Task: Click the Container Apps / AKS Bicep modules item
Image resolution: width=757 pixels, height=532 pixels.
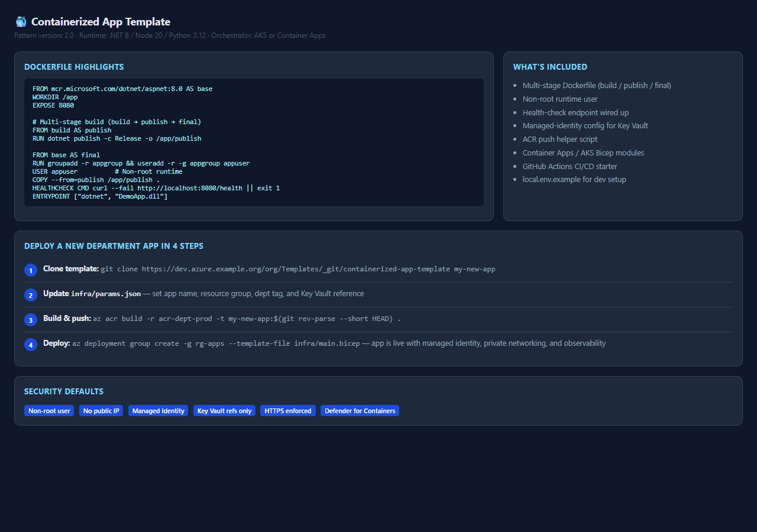Action: [583, 153]
